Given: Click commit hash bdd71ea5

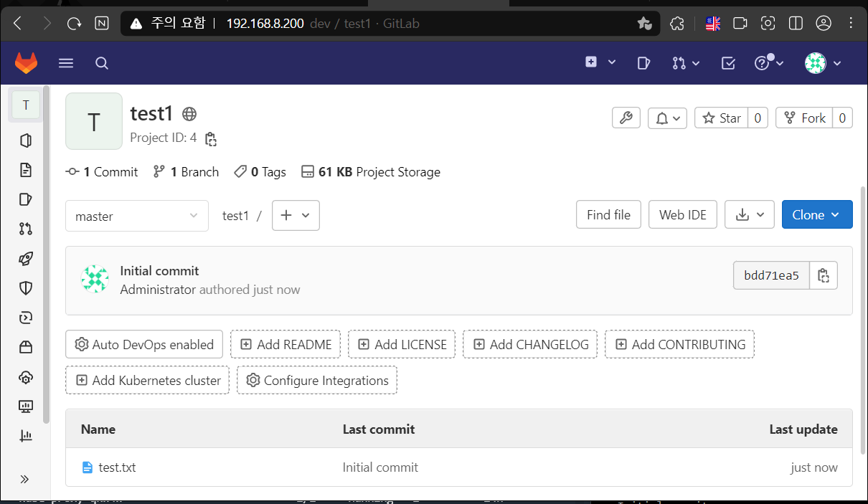Looking at the screenshot, I should point(771,275).
